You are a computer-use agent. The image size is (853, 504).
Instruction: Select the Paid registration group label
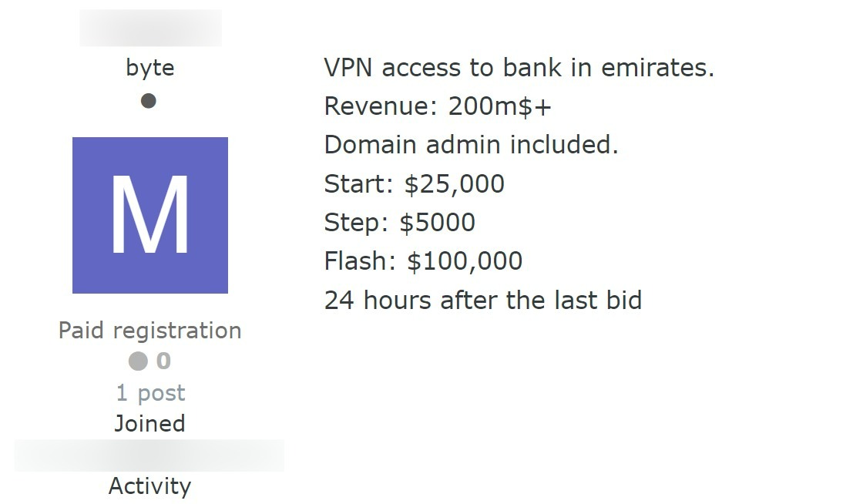(x=150, y=331)
